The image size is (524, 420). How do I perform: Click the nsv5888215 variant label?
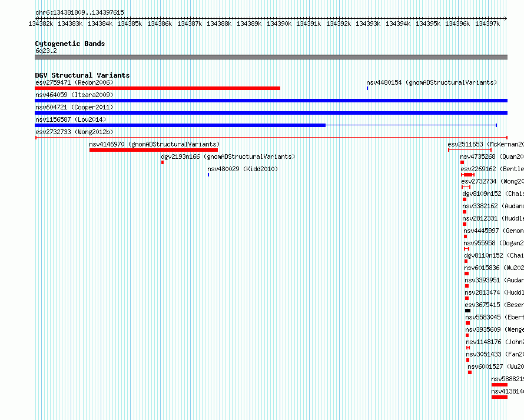click(508, 379)
